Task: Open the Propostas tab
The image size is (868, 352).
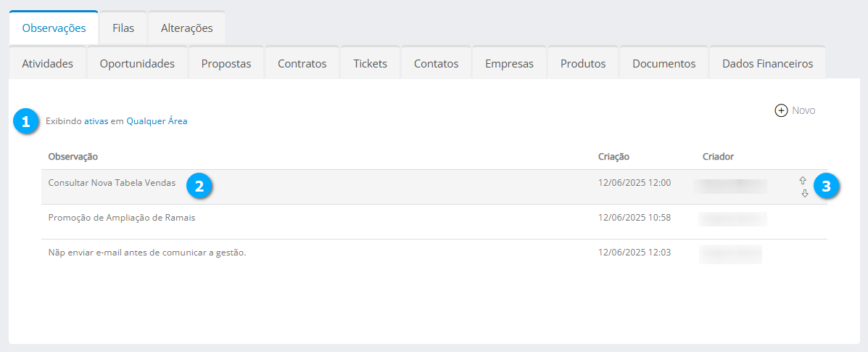Action: (x=226, y=63)
